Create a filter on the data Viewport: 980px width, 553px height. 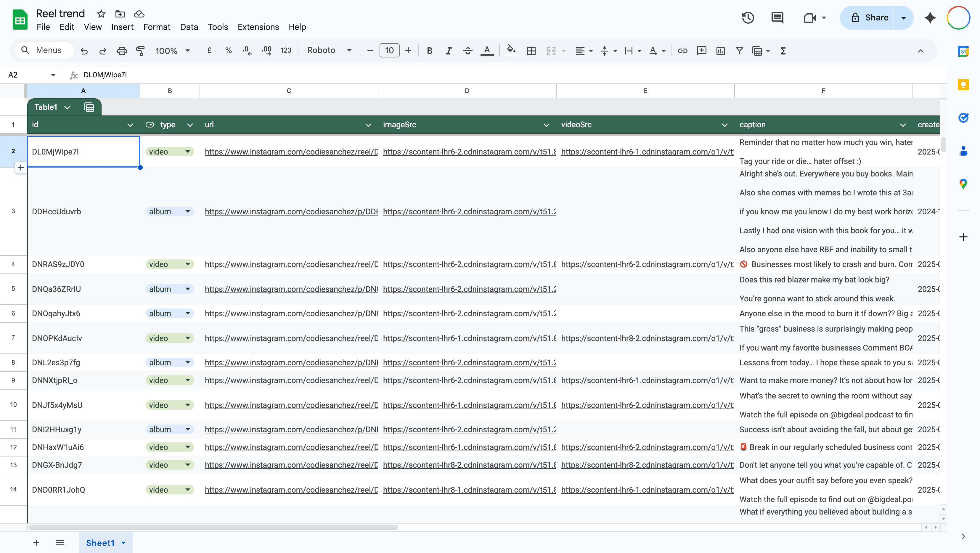point(739,51)
